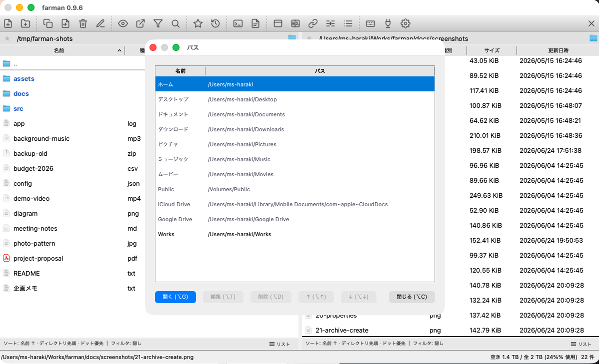Toggle the star bookmarks toolbar icon
Screen dimensions: 599x364
[x=198, y=23]
